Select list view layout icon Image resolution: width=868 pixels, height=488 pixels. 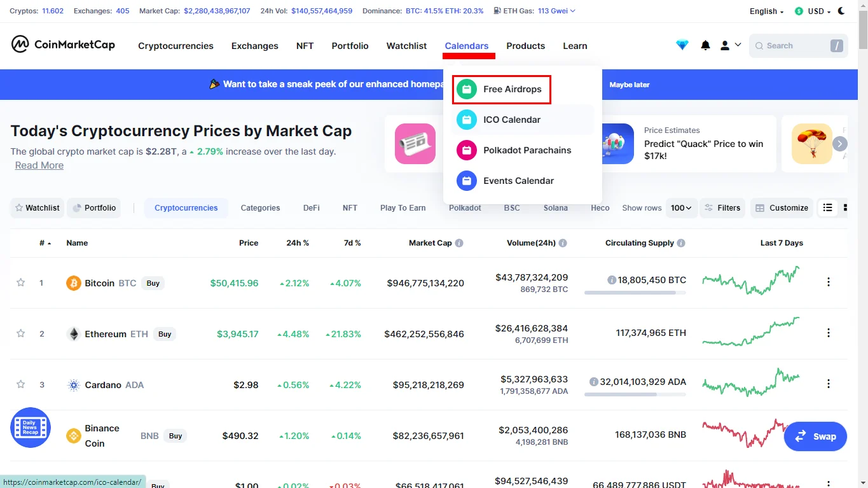(x=827, y=207)
